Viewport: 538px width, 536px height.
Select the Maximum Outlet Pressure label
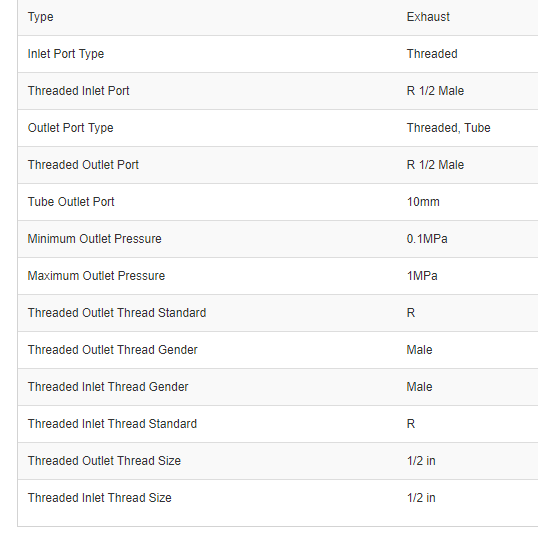(x=96, y=276)
